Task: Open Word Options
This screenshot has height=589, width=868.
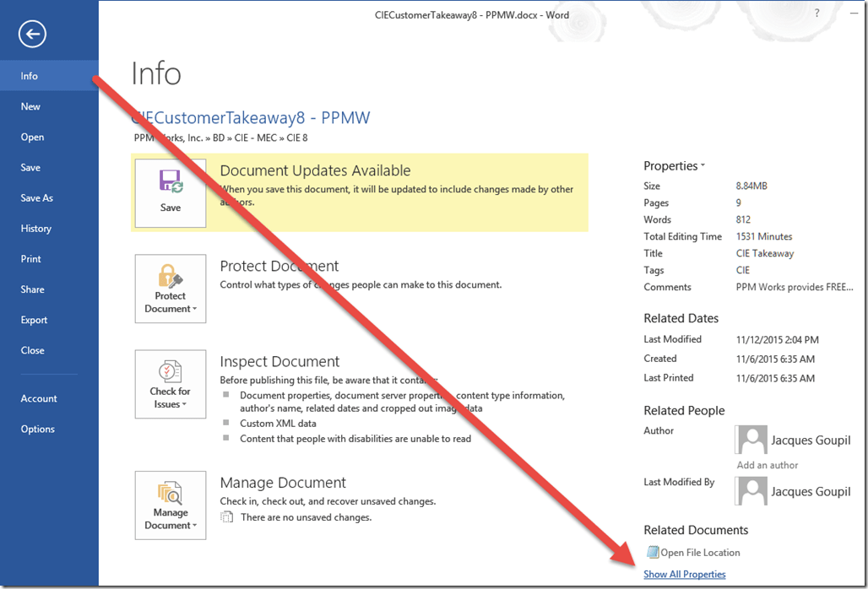Action: (x=49, y=429)
